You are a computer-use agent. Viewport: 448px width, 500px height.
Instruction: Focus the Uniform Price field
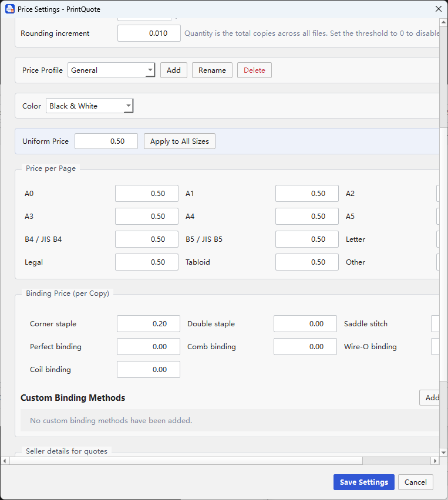(106, 141)
